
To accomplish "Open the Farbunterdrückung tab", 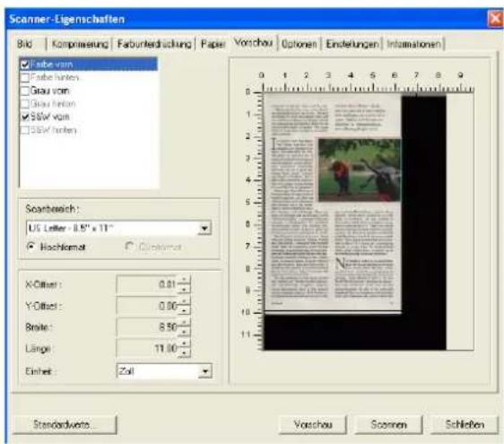I will (x=153, y=44).
